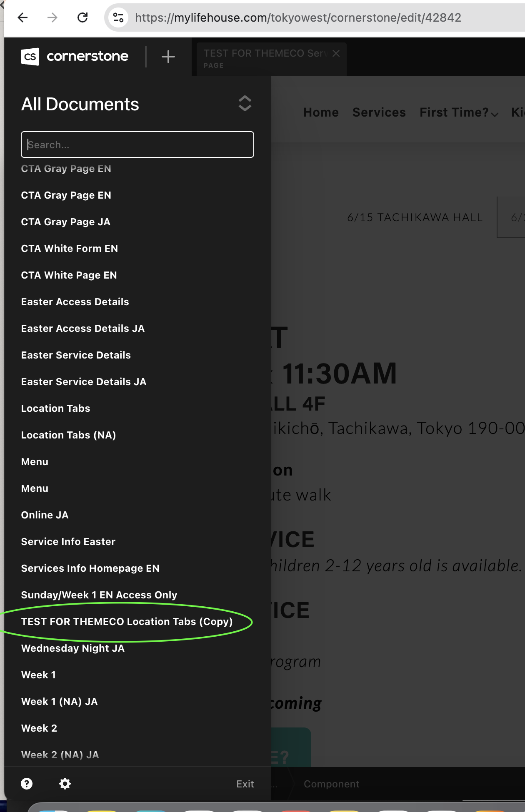This screenshot has height=812, width=525.
Task: Open the settings gear icon
Action: coord(65,784)
